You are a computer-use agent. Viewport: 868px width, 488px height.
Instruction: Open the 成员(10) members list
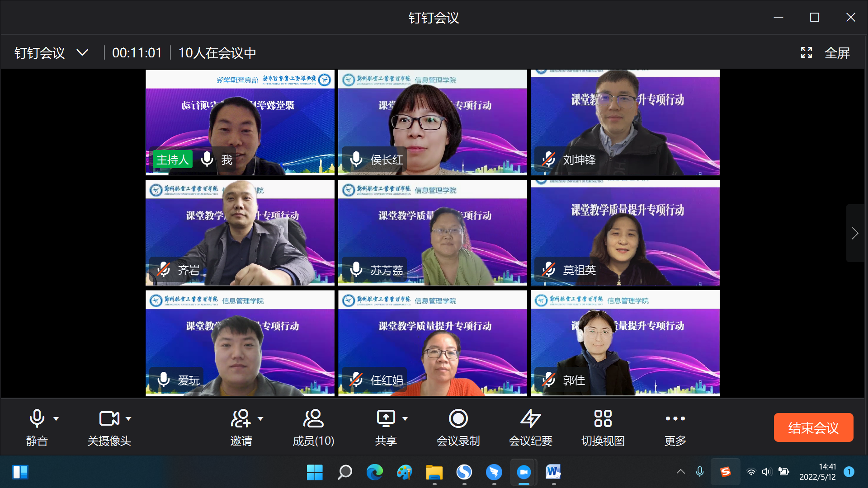313,418
